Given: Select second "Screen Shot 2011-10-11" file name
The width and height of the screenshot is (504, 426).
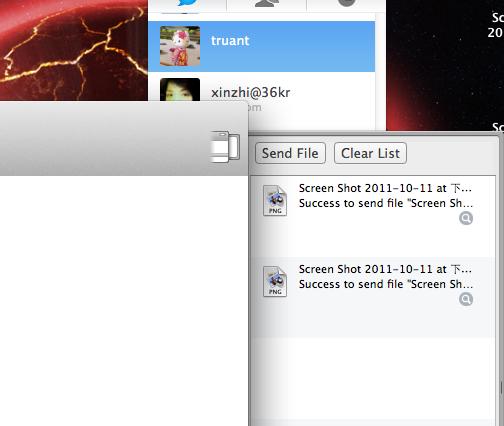Looking at the screenshot, I should [385, 269].
